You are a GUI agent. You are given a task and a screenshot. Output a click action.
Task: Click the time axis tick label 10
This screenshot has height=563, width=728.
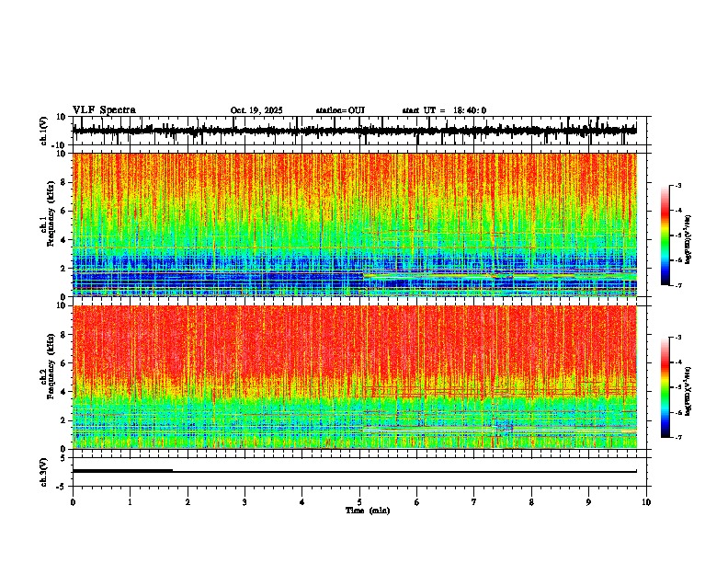pos(646,502)
